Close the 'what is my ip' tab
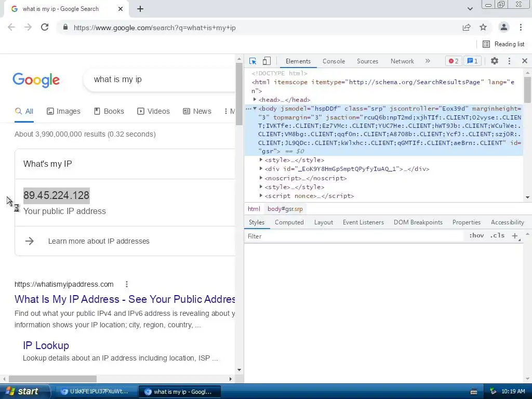This screenshot has height=399, width=532. pyautogui.click(x=121, y=9)
